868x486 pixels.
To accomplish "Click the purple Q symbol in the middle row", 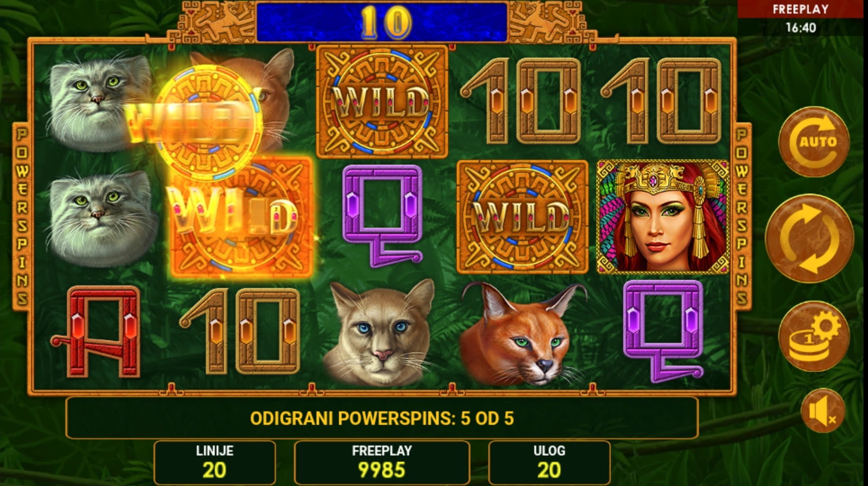I will (382, 216).
